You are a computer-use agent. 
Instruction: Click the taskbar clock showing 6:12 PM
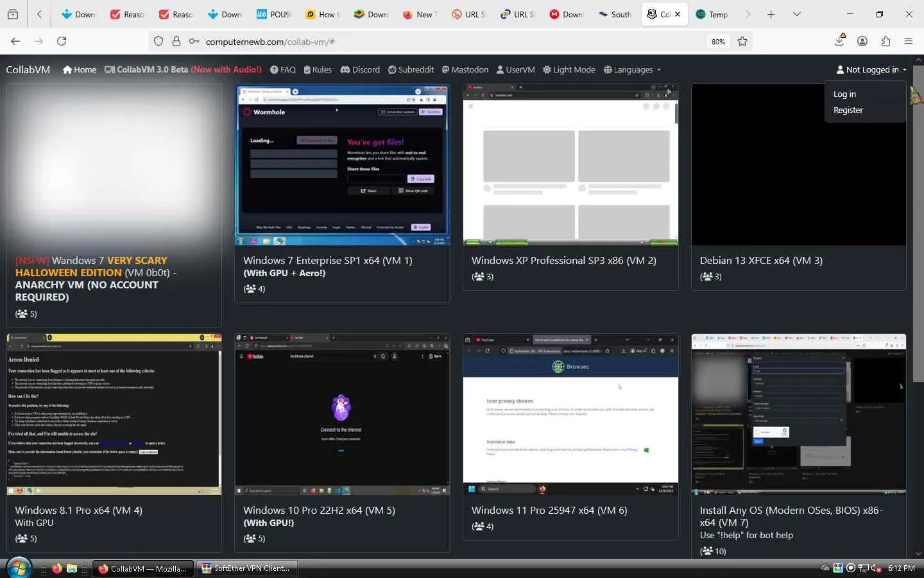coord(902,568)
